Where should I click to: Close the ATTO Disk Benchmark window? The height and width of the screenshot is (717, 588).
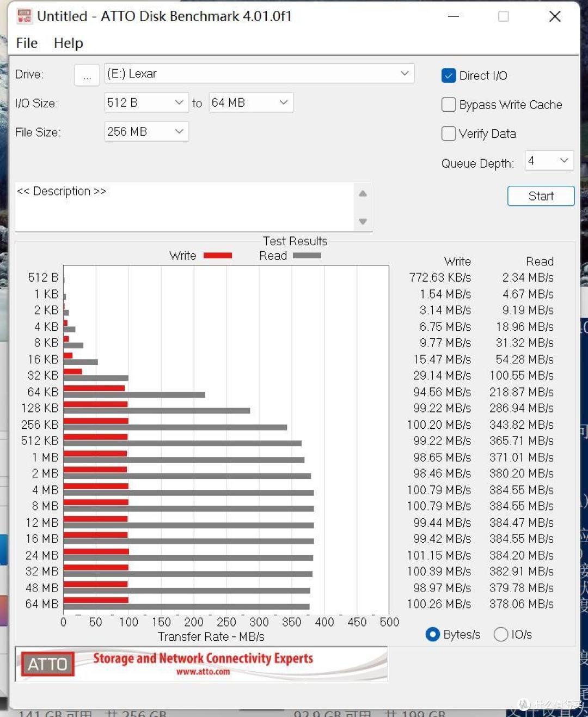tap(555, 16)
